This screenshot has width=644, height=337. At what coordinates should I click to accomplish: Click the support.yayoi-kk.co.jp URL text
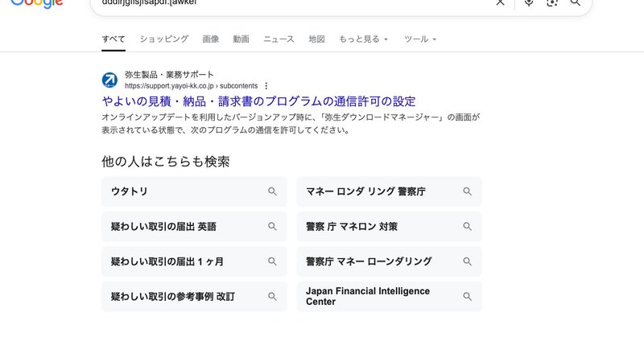(192, 86)
